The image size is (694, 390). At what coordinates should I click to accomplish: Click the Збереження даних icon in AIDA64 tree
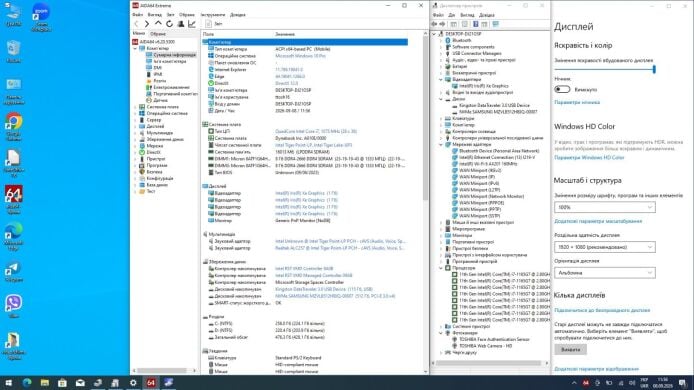(x=142, y=139)
